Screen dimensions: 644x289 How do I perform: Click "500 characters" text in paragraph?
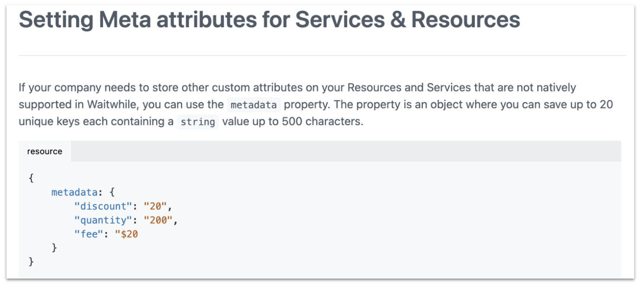click(322, 122)
